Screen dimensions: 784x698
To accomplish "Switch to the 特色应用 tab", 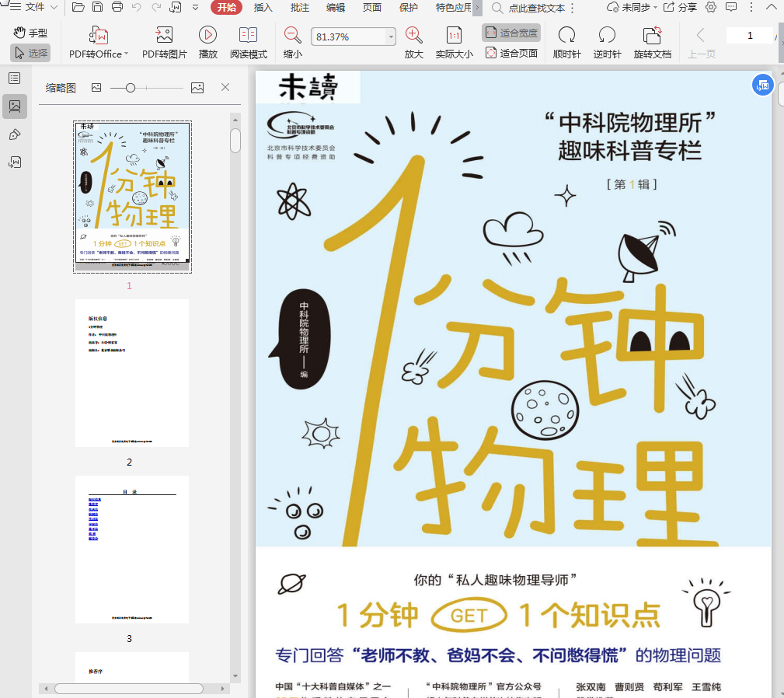I will click(453, 8).
